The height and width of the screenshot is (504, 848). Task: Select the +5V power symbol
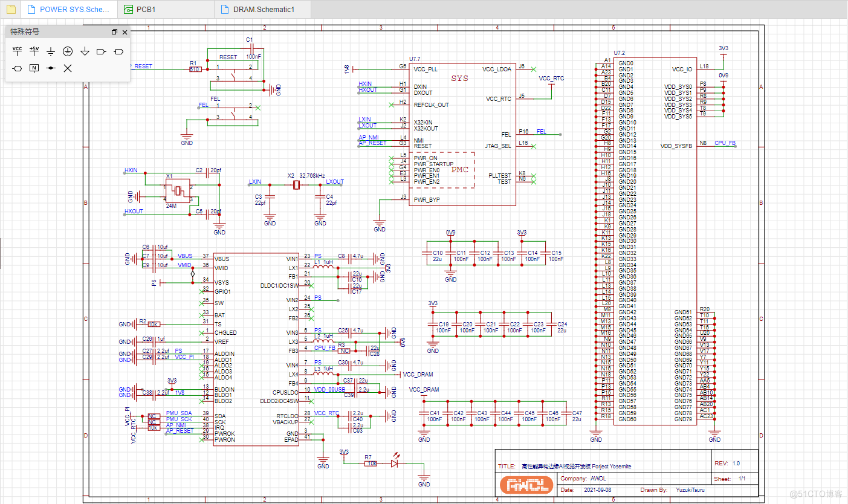tap(34, 51)
